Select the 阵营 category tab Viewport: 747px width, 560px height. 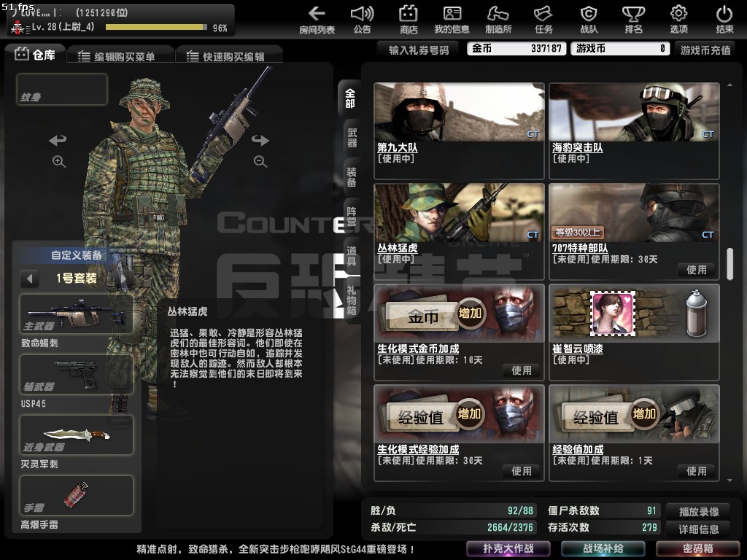pyautogui.click(x=352, y=217)
